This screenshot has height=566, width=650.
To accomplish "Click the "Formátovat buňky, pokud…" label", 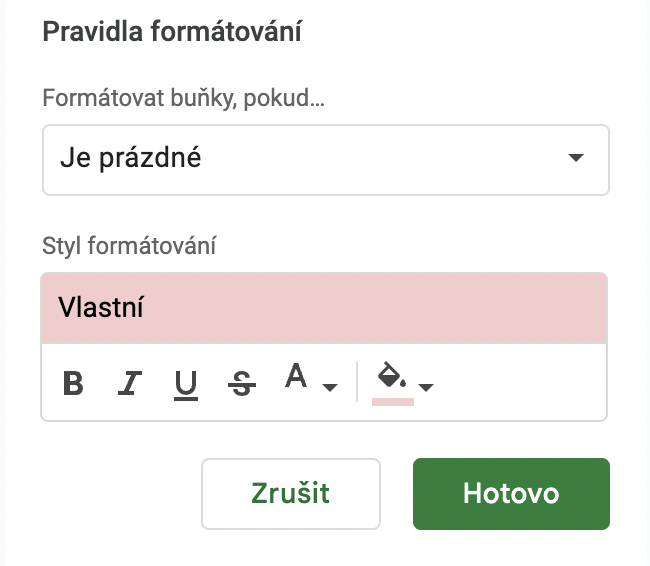I will 184,99.
